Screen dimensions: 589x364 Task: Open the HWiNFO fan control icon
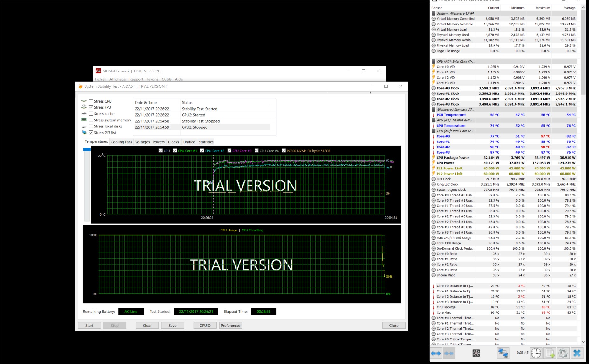(x=476, y=353)
